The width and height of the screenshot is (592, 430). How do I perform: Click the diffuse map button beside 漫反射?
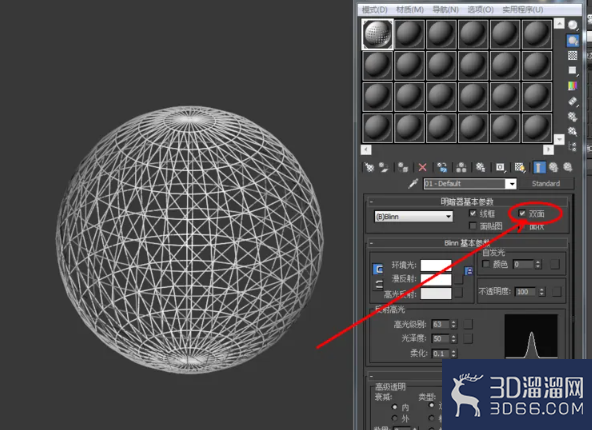coord(458,279)
